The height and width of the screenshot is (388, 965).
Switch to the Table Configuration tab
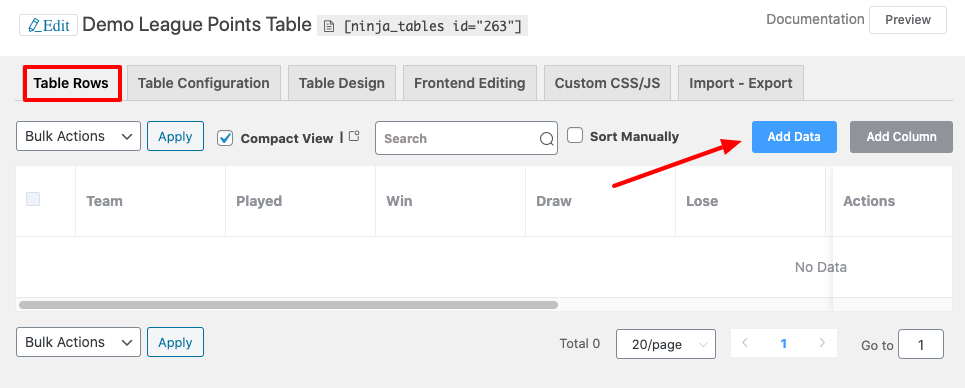tap(204, 83)
